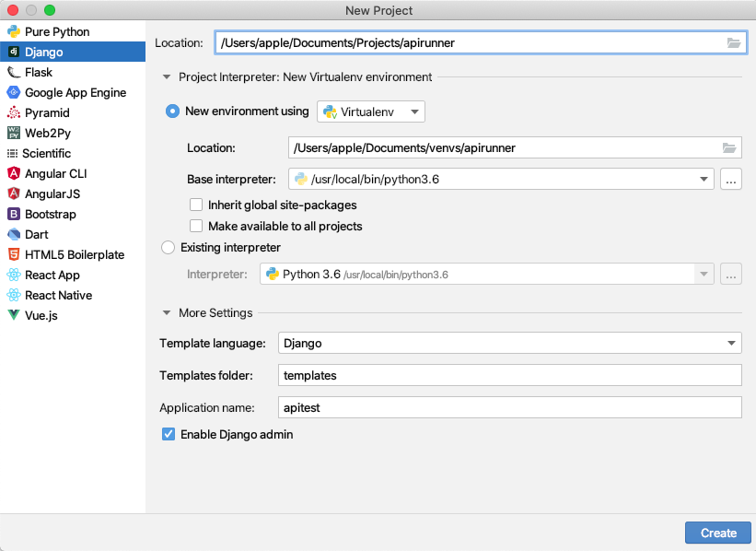Open the Base interpreter dropdown

tap(704, 179)
